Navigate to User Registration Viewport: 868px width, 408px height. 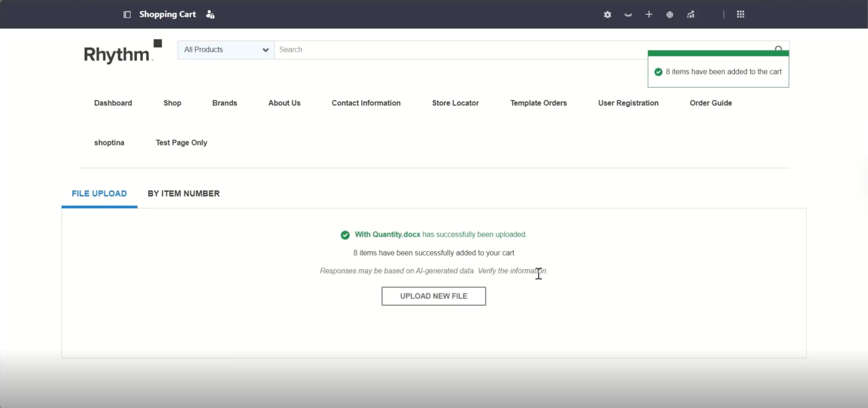point(628,103)
